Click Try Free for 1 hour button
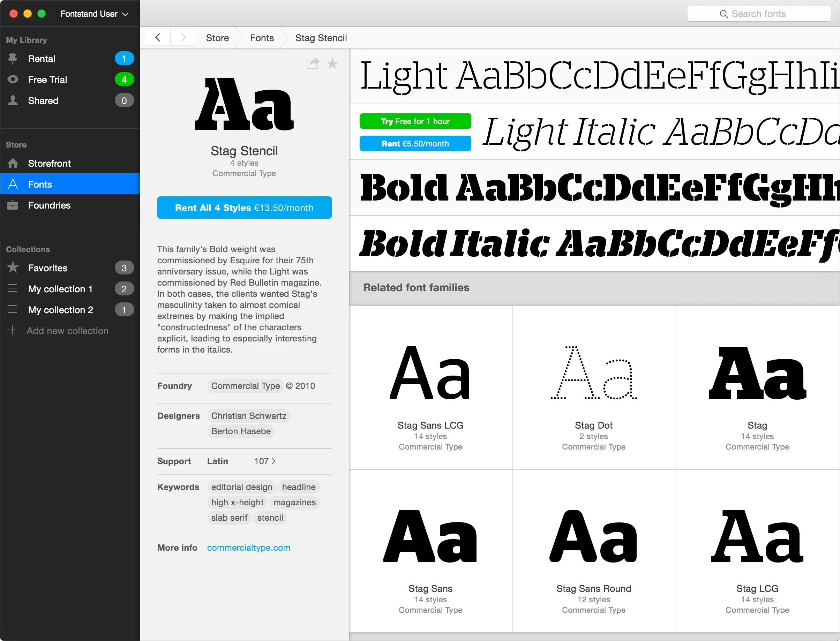The image size is (840, 641). [415, 121]
